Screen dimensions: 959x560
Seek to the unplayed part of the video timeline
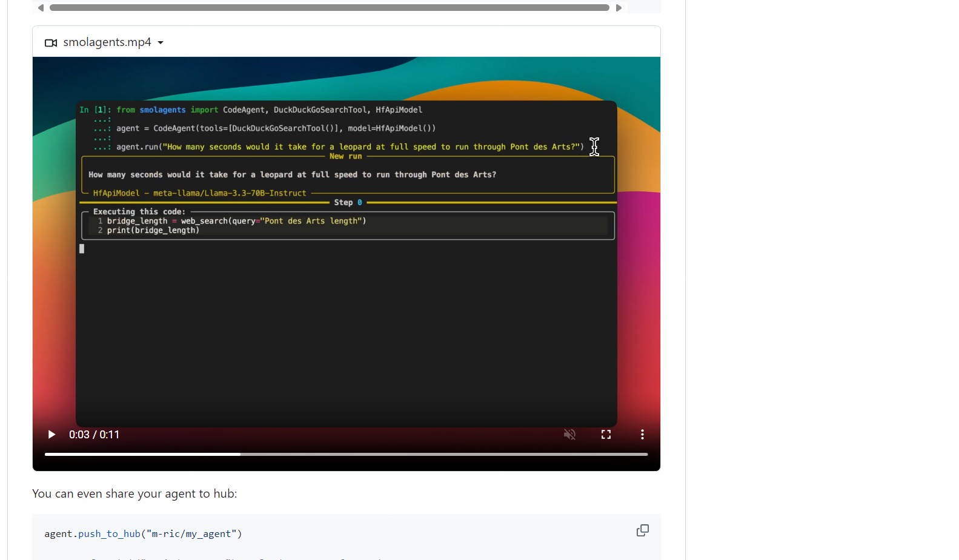pyautogui.click(x=442, y=454)
